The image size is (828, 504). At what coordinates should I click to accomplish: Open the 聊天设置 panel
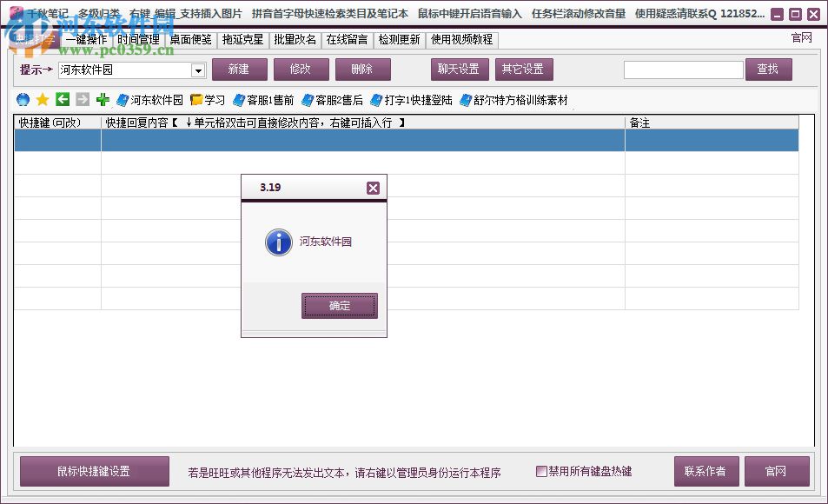[459, 69]
